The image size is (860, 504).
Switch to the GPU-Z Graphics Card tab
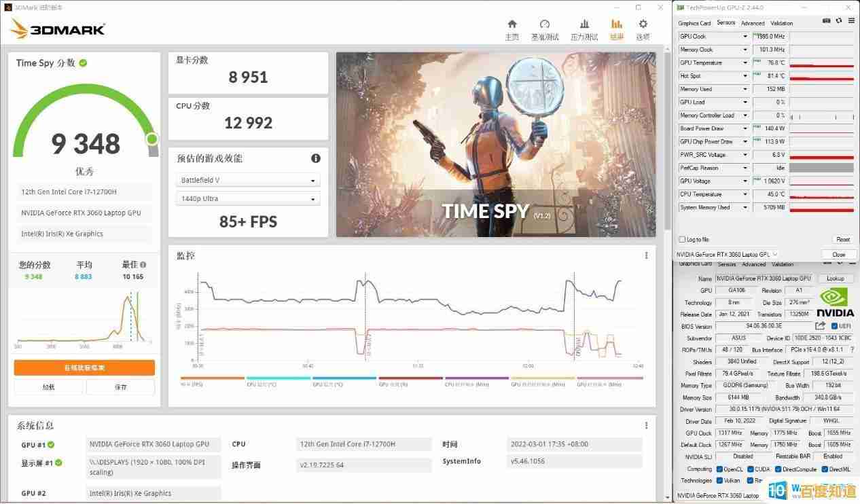pyautogui.click(x=694, y=23)
